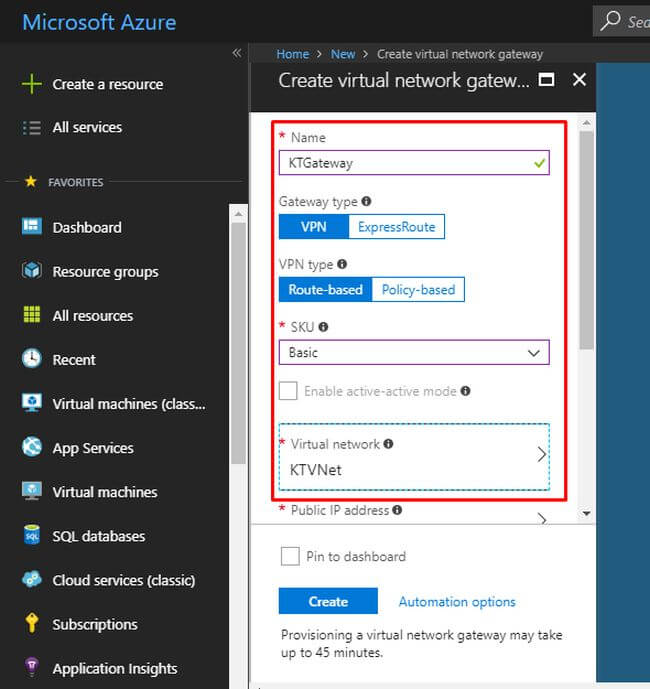Click the Gateway type info icon
Image resolution: width=650 pixels, height=689 pixels.
(x=366, y=201)
